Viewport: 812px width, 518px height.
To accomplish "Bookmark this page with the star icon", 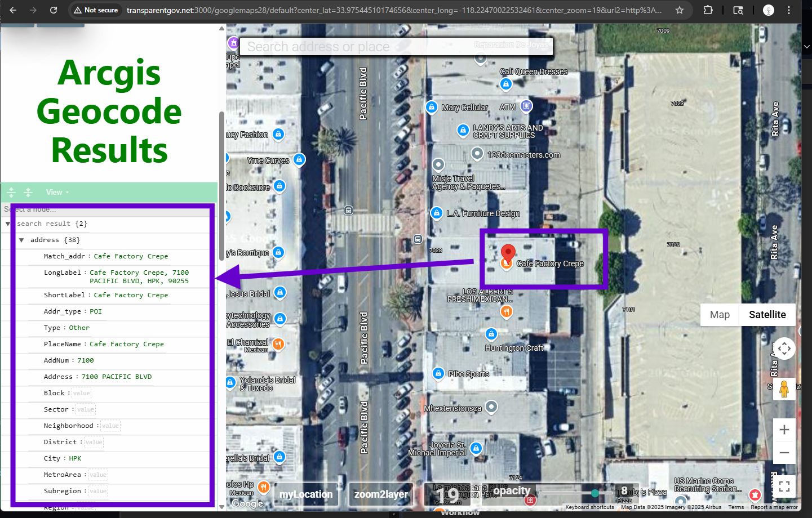I will click(x=680, y=10).
